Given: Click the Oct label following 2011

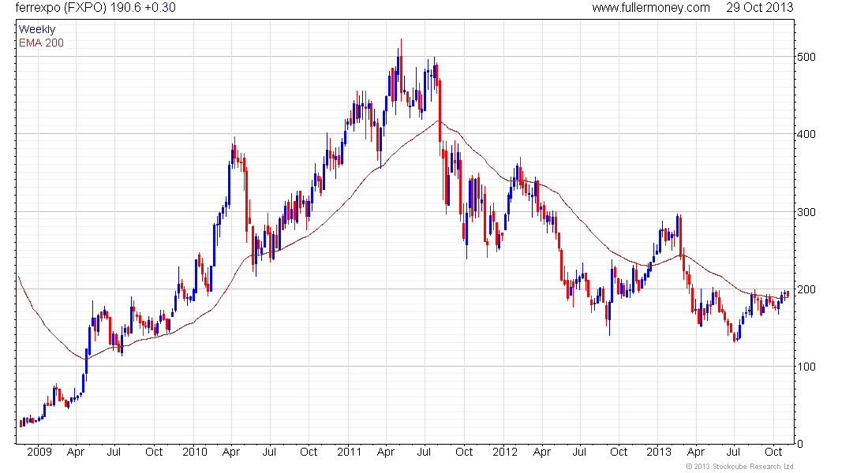Looking at the screenshot, I should [464, 452].
